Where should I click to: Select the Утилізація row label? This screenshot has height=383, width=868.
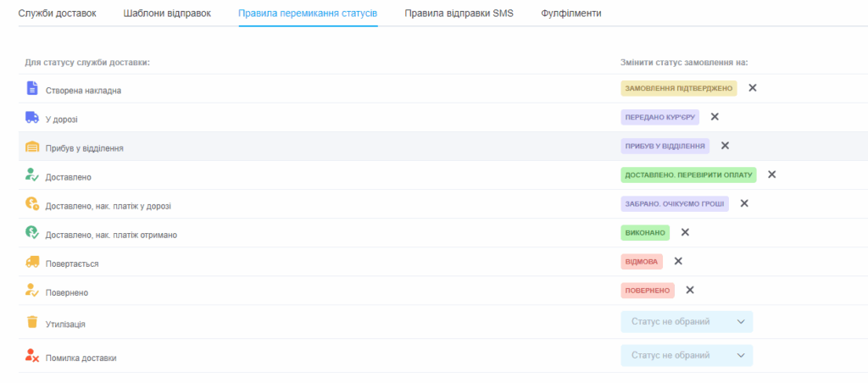pos(65,325)
